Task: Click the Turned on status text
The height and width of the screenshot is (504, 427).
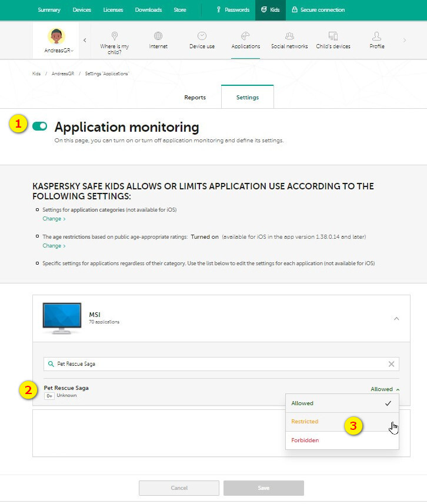Action: tap(205, 236)
